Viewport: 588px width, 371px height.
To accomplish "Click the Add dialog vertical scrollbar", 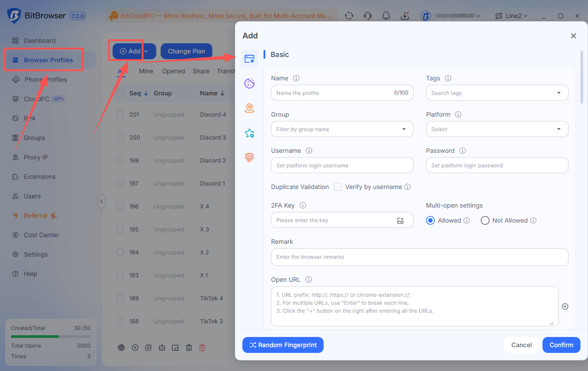I will (x=582, y=78).
